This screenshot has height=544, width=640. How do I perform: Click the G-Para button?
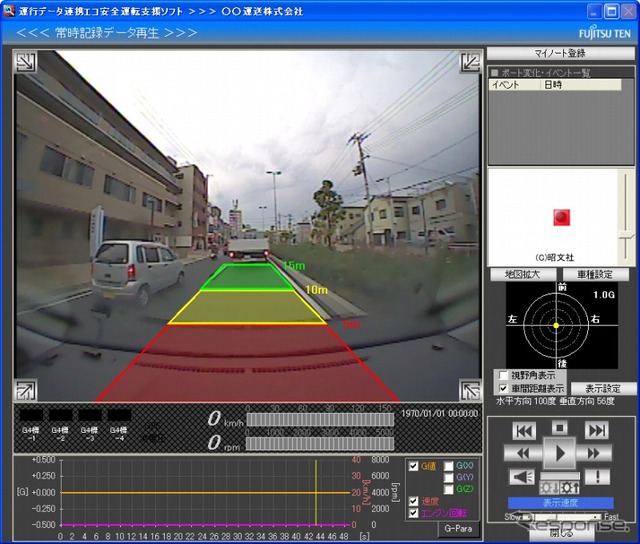click(x=458, y=528)
